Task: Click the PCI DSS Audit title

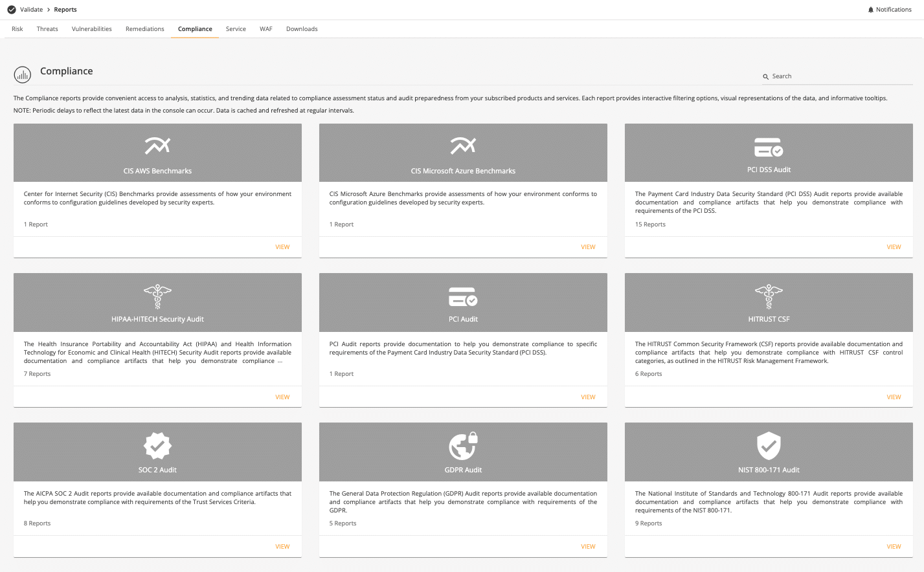Action: (x=769, y=170)
